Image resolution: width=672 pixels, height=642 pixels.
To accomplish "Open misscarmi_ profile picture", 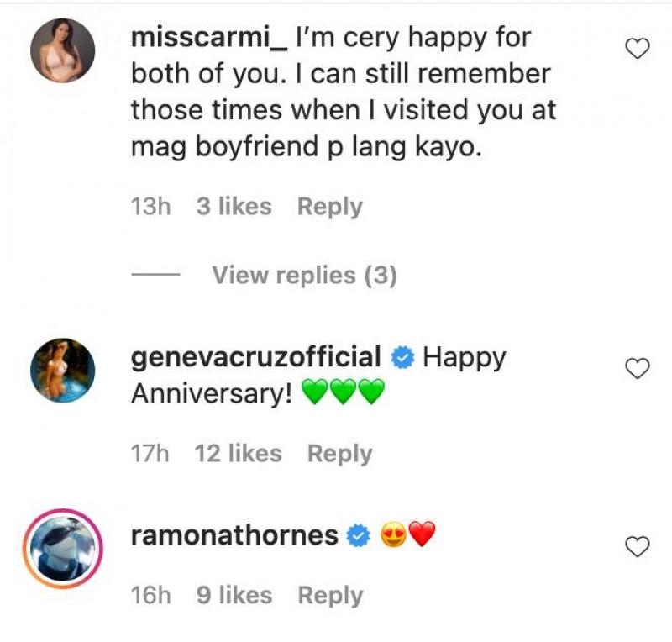I will click(x=63, y=50).
